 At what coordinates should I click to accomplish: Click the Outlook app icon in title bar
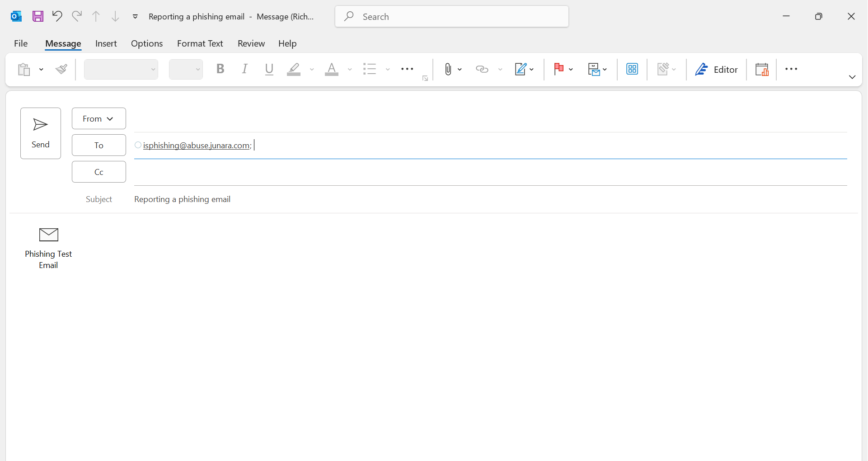point(16,17)
